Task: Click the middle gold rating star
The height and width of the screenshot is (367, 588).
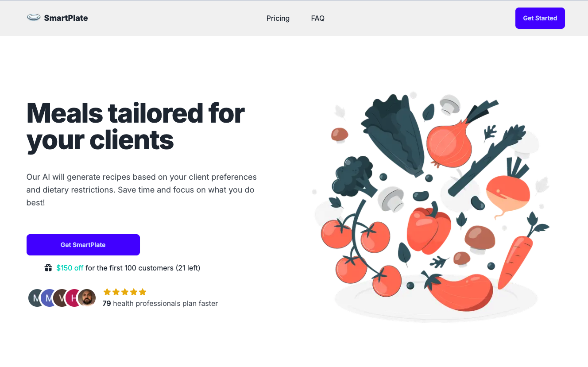Action: 124,292
